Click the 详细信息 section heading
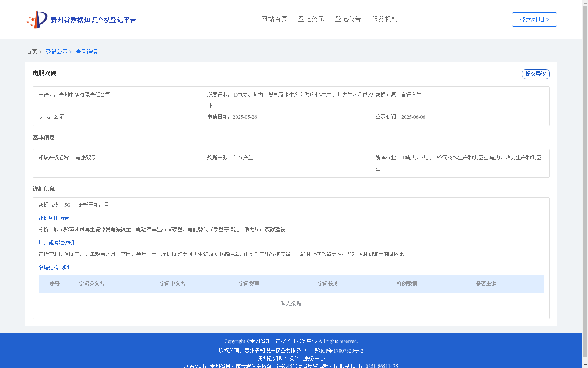588x368 pixels. click(x=44, y=189)
